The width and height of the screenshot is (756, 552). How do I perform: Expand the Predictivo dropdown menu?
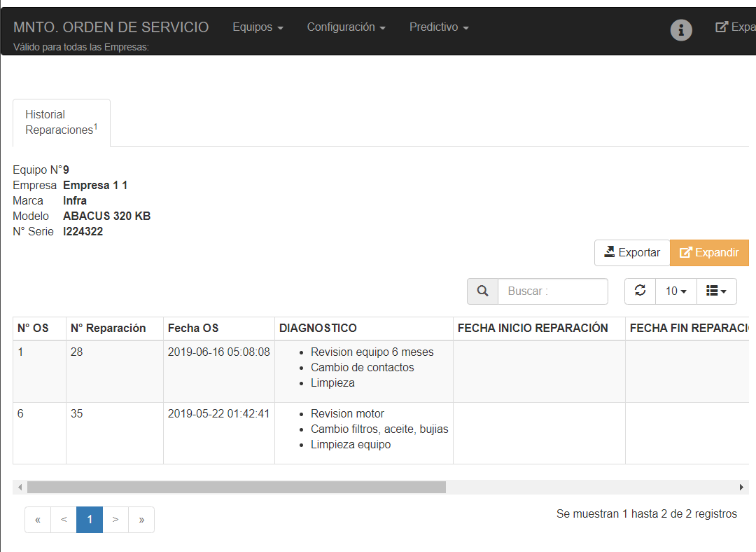pos(438,27)
